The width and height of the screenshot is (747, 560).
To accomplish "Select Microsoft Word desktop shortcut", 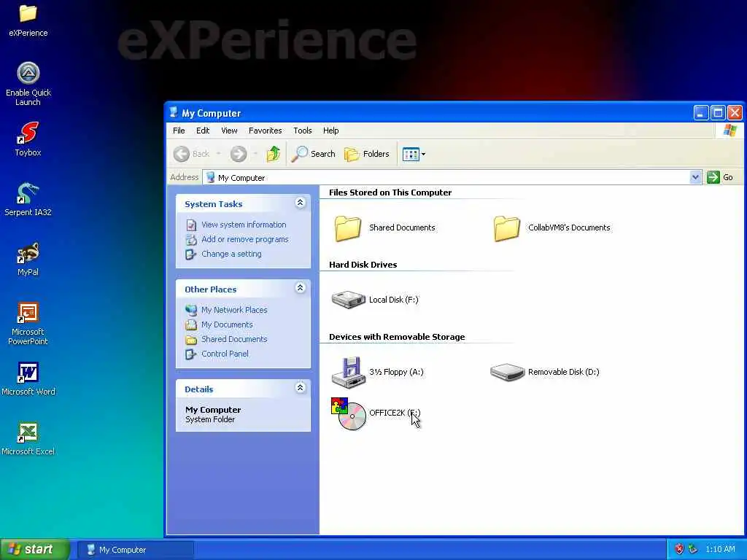I will [28, 378].
